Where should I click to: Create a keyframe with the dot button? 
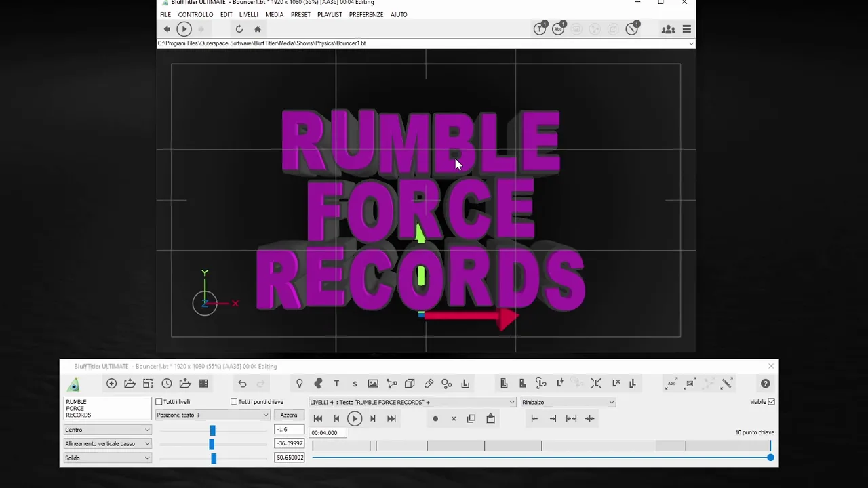click(x=435, y=419)
